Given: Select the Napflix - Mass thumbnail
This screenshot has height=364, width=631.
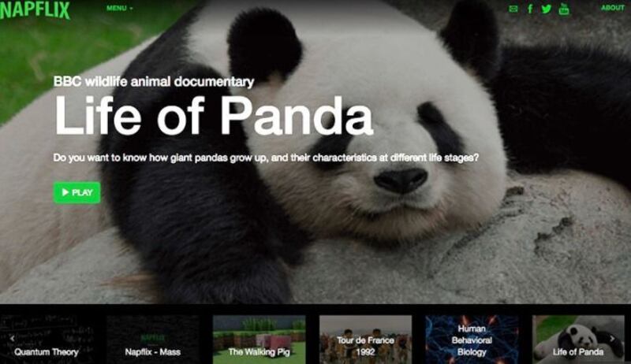Looking at the screenshot, I should point(153,340).
